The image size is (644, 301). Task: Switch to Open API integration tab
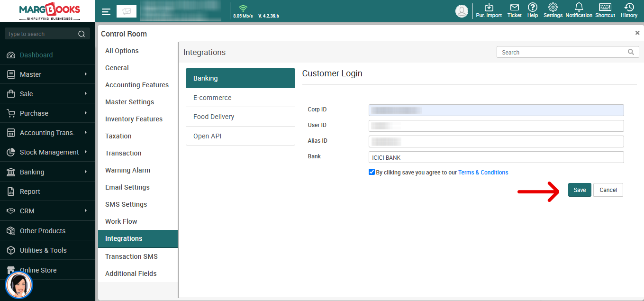(240, 136)
